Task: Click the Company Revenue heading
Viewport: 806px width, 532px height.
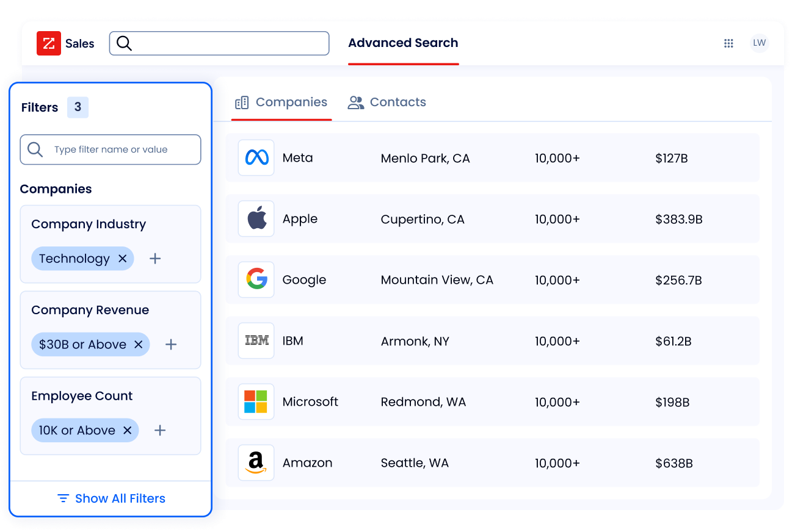Action: [90, 310]
